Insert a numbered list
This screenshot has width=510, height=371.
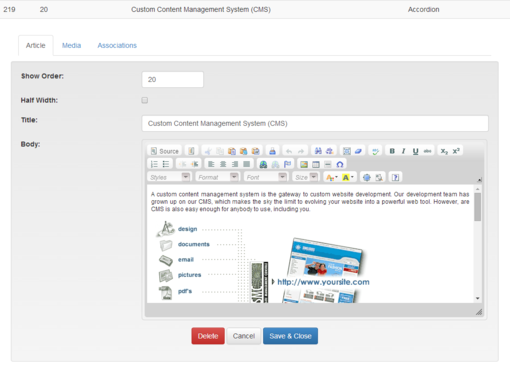[x=154, y=164]
